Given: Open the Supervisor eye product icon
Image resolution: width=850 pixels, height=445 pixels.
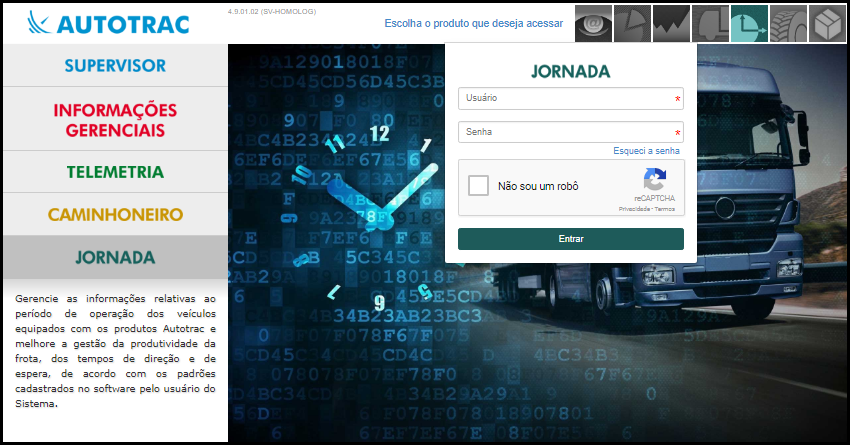Looking at the screenshot, I should (594, 23).
